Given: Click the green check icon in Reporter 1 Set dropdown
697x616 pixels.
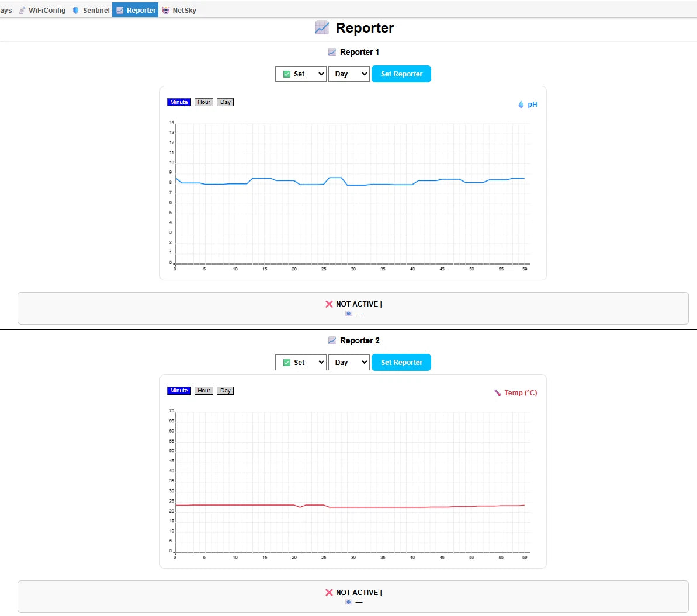Looking at the screenshot, I should (287, 74).
